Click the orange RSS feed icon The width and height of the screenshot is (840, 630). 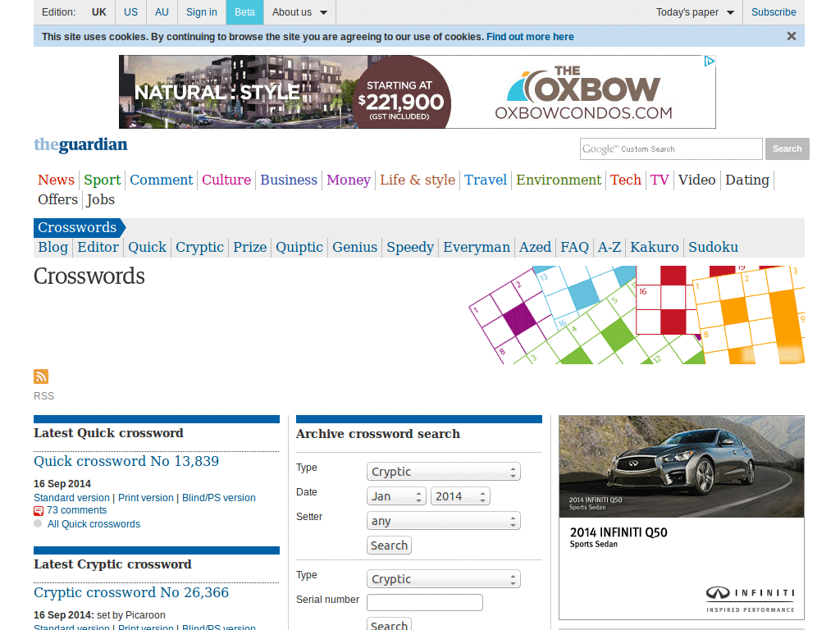pyautogui.click(x=41, y=377)
